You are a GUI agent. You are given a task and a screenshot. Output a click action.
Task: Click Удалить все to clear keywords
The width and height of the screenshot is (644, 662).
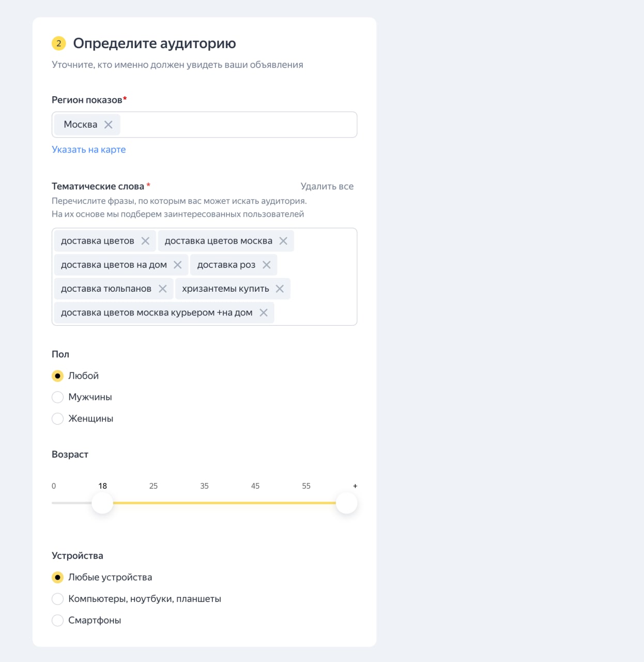(x=327, y=186)
